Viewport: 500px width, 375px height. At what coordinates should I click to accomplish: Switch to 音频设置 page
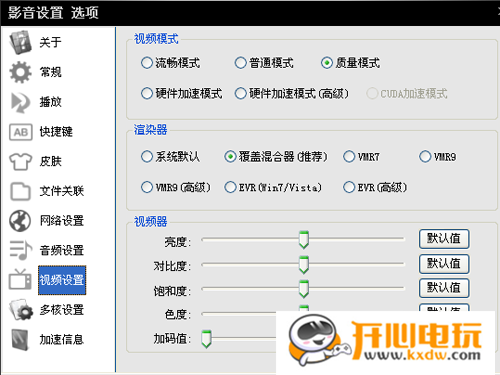[x=62, y=250]
